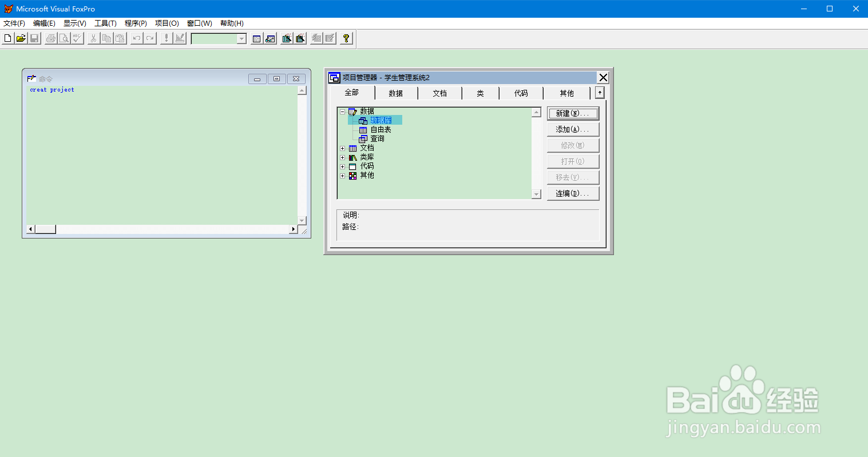Switch to the 文档 tab
This screenshot has width=868, height=457.
click(440, 93)
